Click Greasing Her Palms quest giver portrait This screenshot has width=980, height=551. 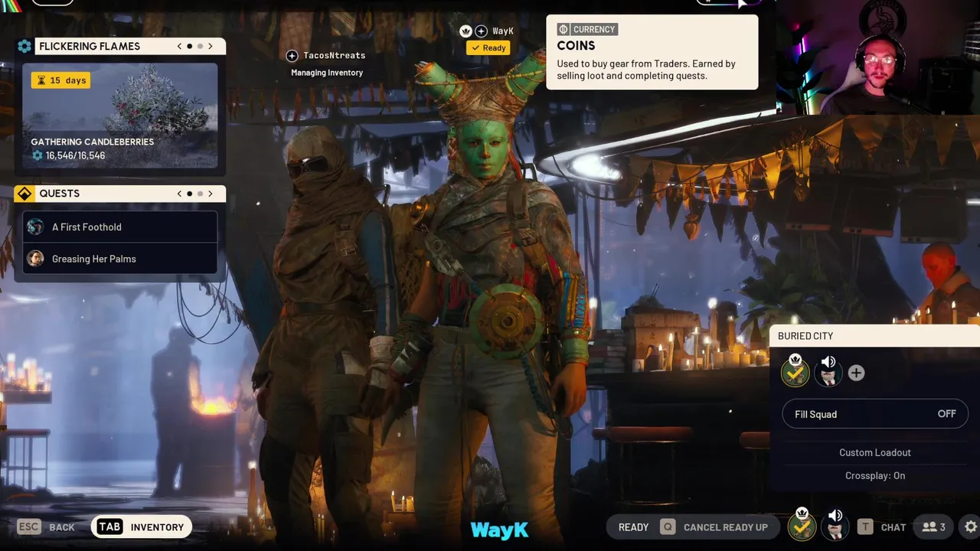[35, 259]
